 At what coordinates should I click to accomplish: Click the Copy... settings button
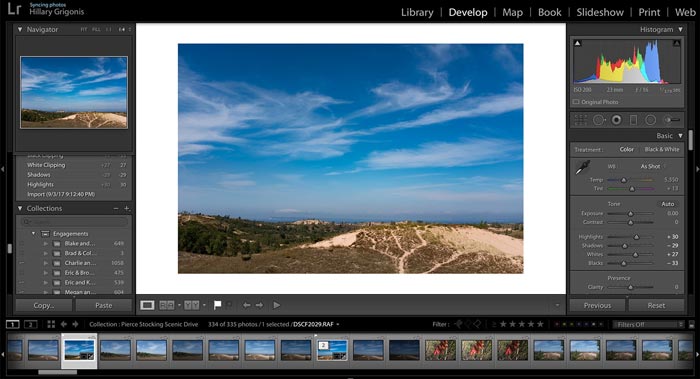(x=44, y=305)
